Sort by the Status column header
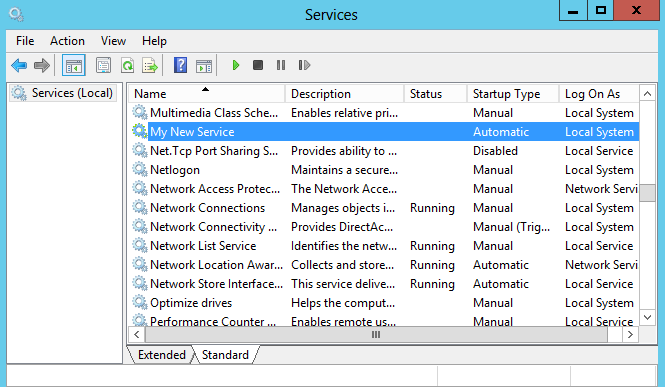Viewport: 665px width, 387px height. click(x=436, y=94)
